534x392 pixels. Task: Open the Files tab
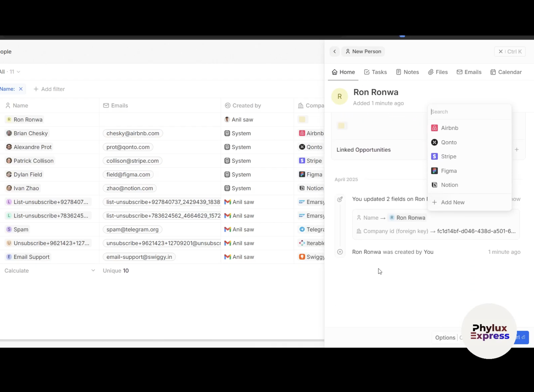tap(438, 72)
